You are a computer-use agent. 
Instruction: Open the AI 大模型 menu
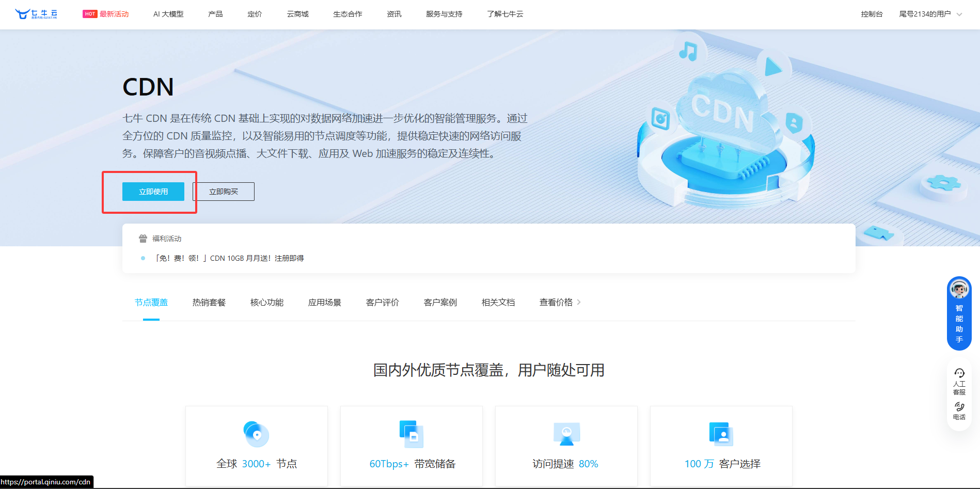(x=168, y=14)
